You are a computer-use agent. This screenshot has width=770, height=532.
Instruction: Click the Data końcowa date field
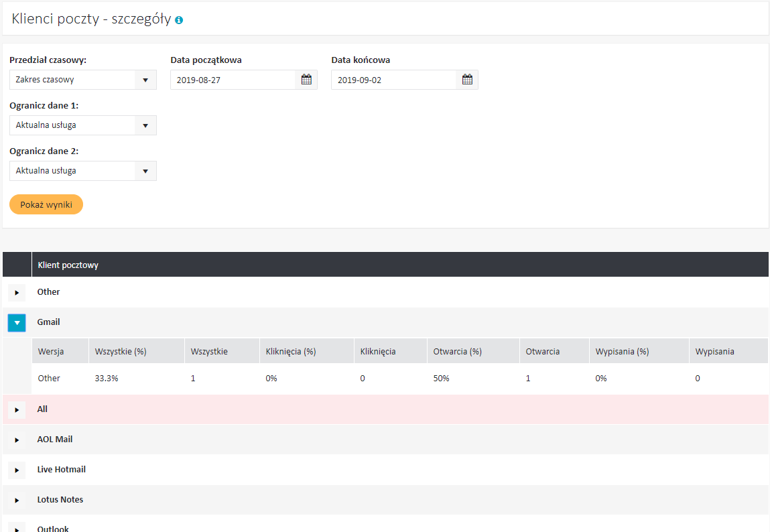tap(393, 80)
